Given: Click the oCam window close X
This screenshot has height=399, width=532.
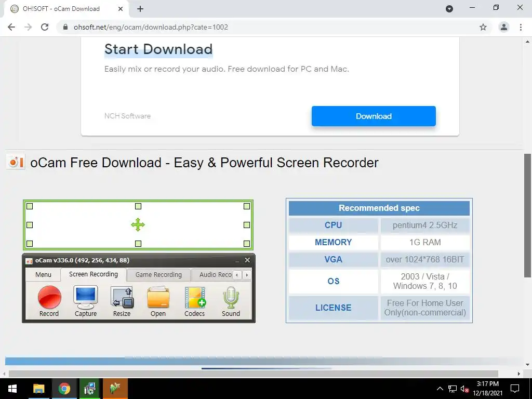Looking at the screenshot, I should pyautogui.click(x=247, y=260).
